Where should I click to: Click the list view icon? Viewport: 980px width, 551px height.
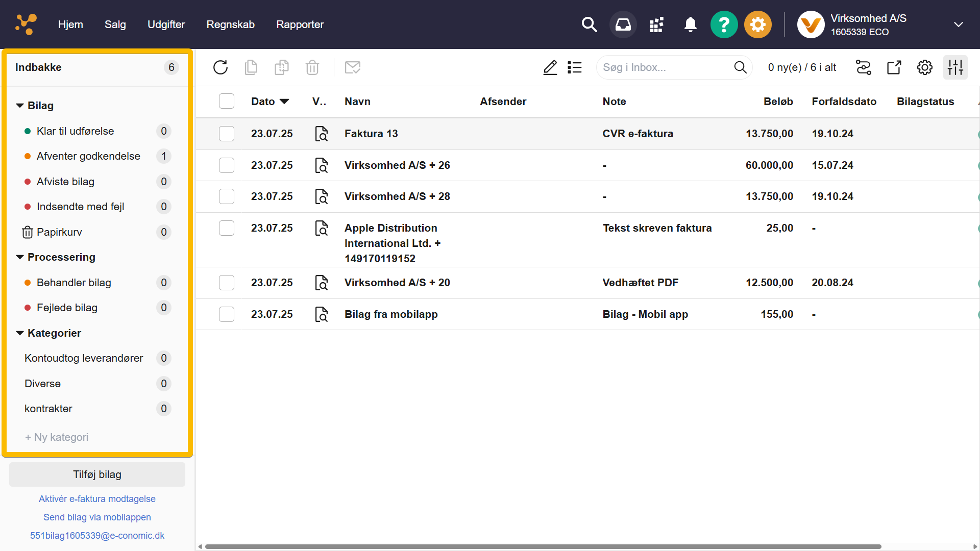coord(575,67)
